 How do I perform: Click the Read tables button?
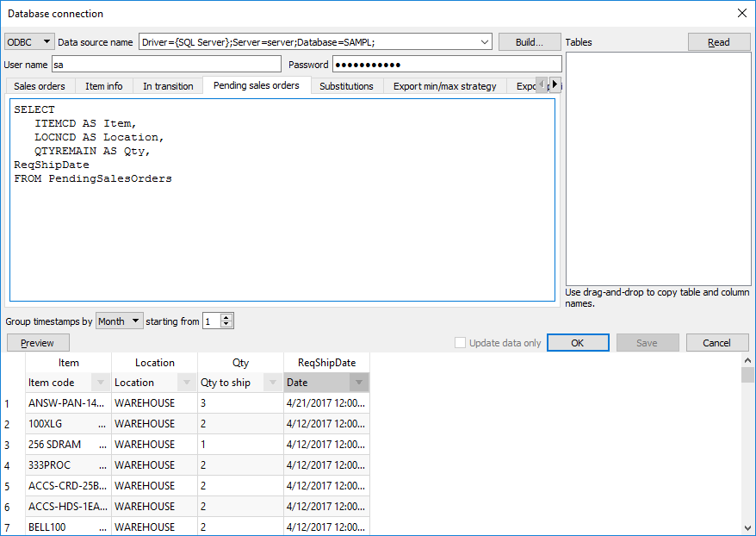tap(718, 42)
